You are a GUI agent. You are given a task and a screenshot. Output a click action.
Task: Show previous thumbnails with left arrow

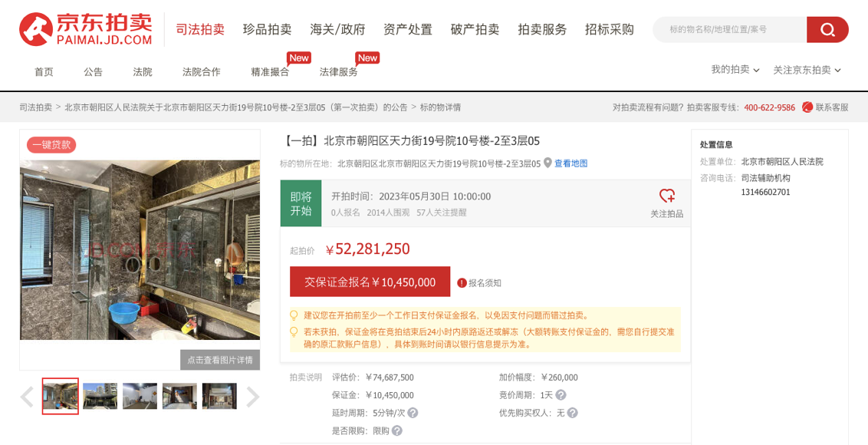pos(27,397)
